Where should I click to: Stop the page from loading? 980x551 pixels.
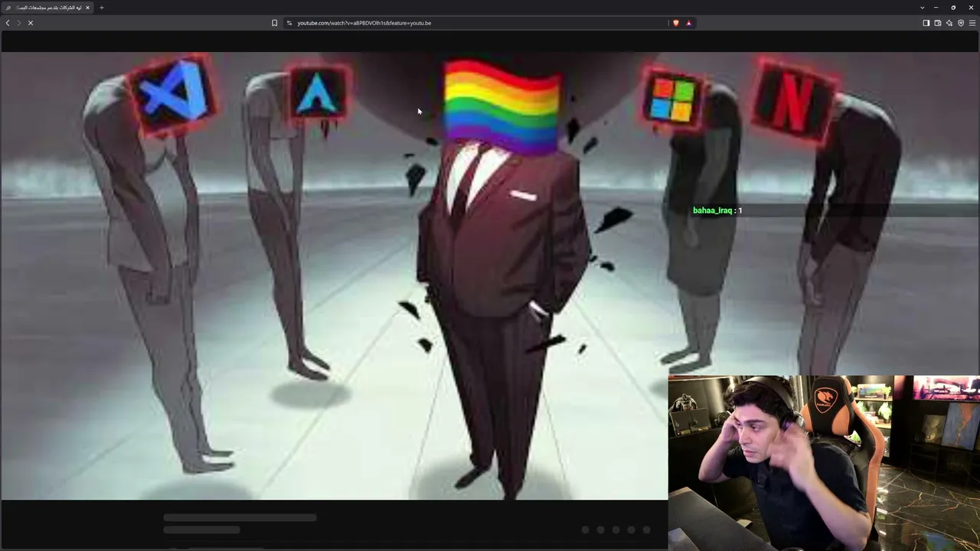coord(31,23)
